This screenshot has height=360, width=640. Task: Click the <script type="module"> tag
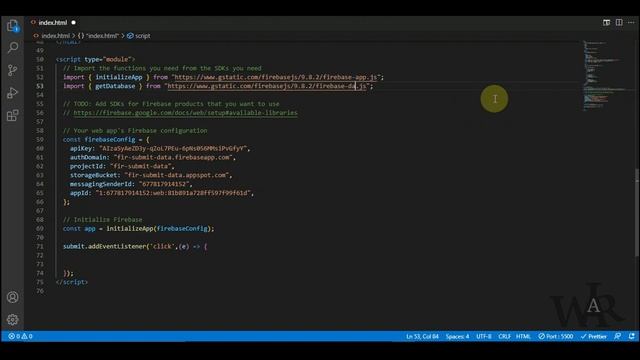tap(95, 59)
